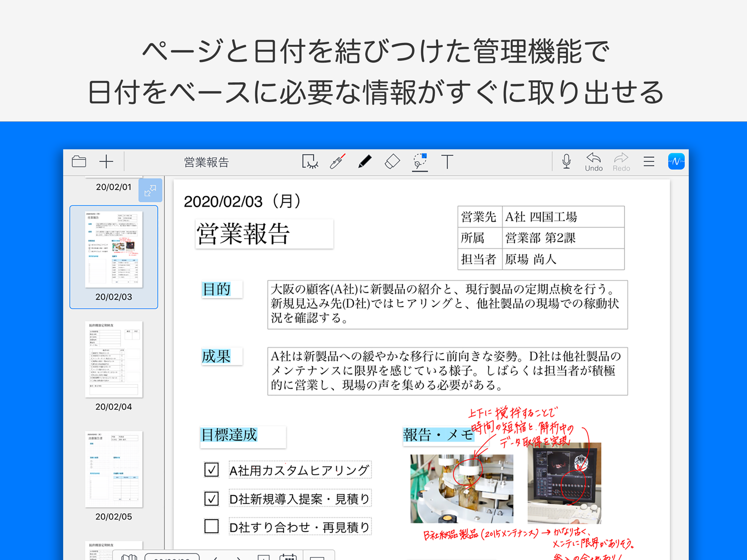This screenshot has width=747, height=560.
Task: Click the table cell 営業部 第2課
Action: 563,238
